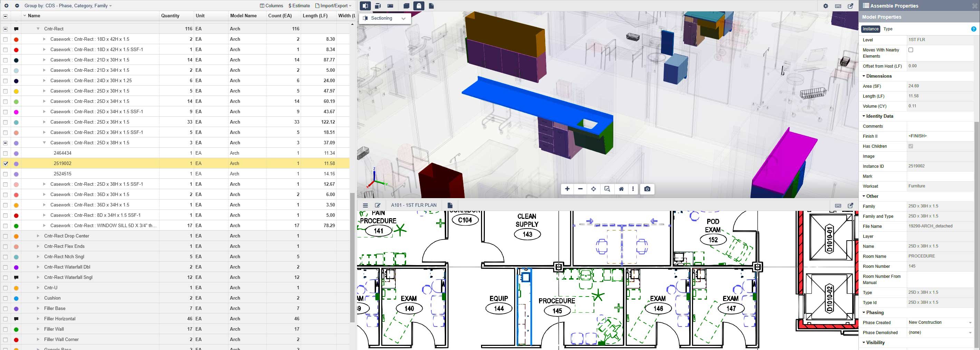Viewport: 980px width, 350px height.
Task: Zoom in using the plus icon
Action: (567, 189)
